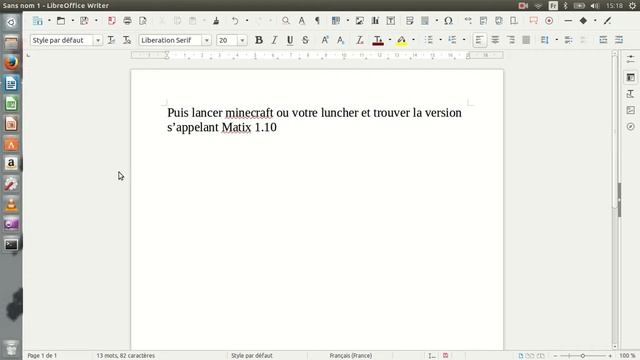The width and height of the screenshot is (640, 360).
Task: Open Find and Replace magnifier
Action: [286, 21]
